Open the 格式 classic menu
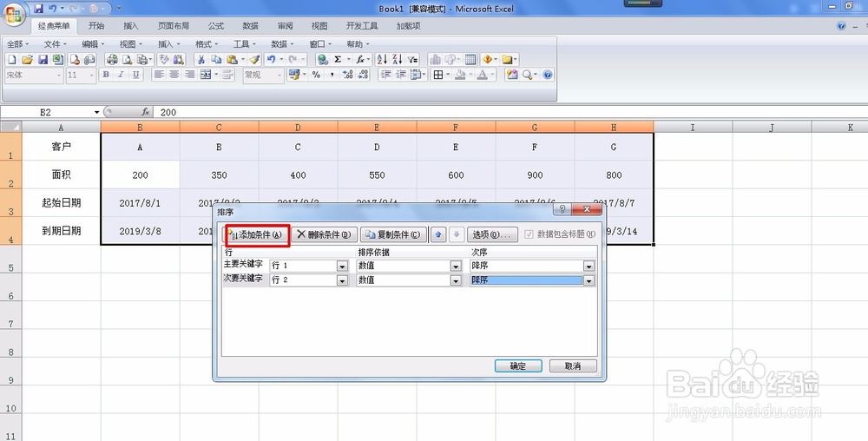Screen dimensions: 868x441 point(207,44)
